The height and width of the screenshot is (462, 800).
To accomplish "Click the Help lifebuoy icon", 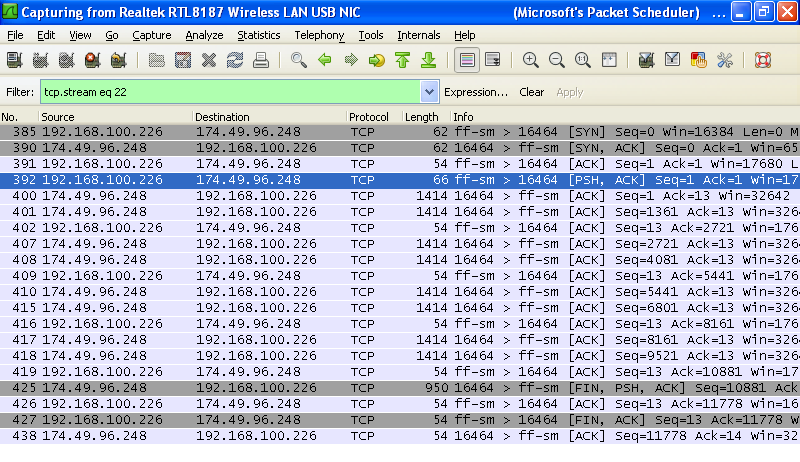I will 763,60.
